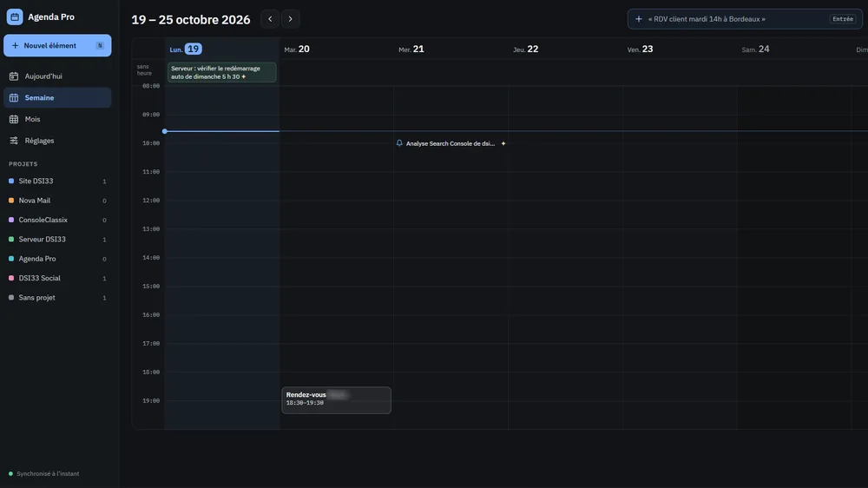Open the Aujourd'hui view

click(57, 76)
